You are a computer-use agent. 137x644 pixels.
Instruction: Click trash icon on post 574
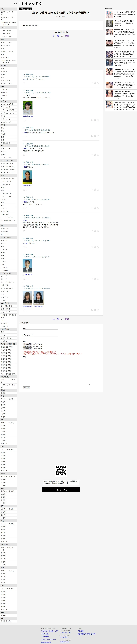coord(95,154)
